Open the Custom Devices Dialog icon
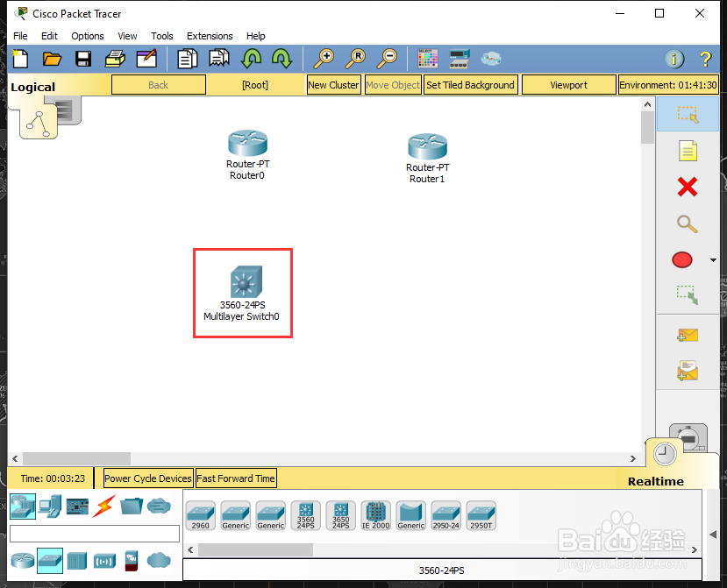 [x=460, y=59]
